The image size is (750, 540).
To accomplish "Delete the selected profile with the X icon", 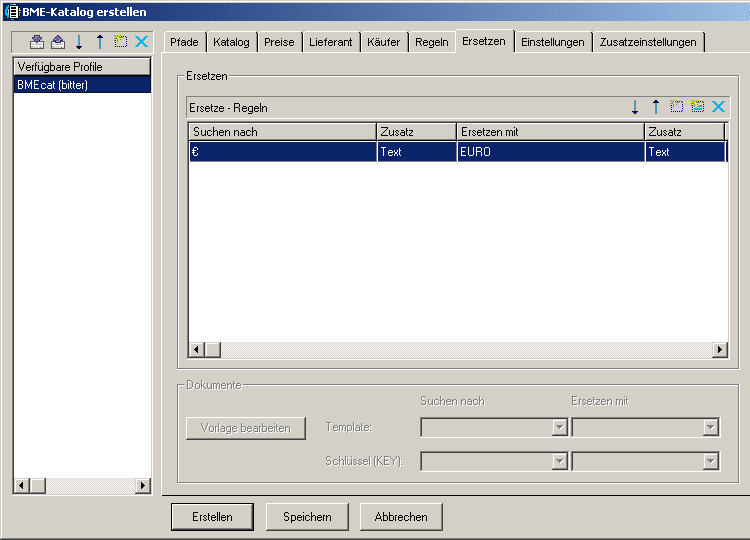I will 142,42.
